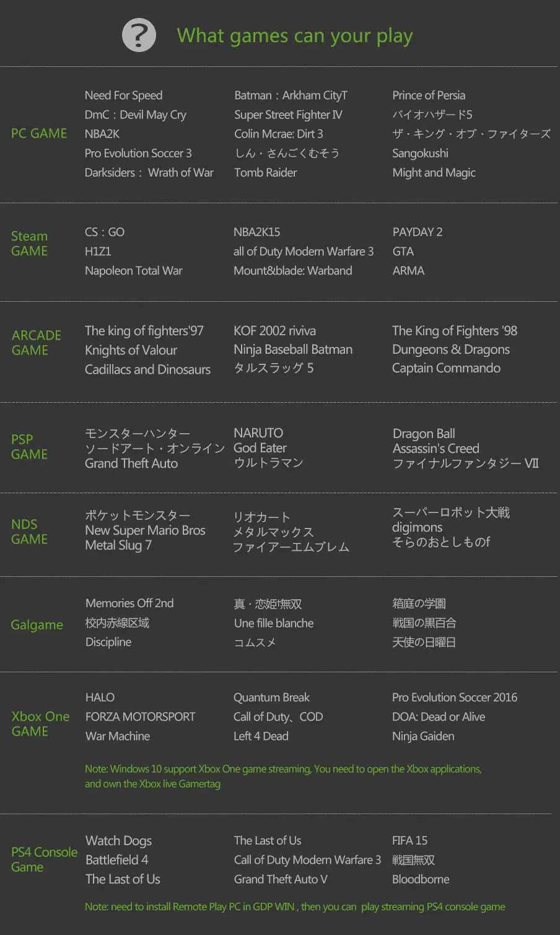Select God Eater in PSP list
This screenshot has width=560, height=935.
point(260,448)
